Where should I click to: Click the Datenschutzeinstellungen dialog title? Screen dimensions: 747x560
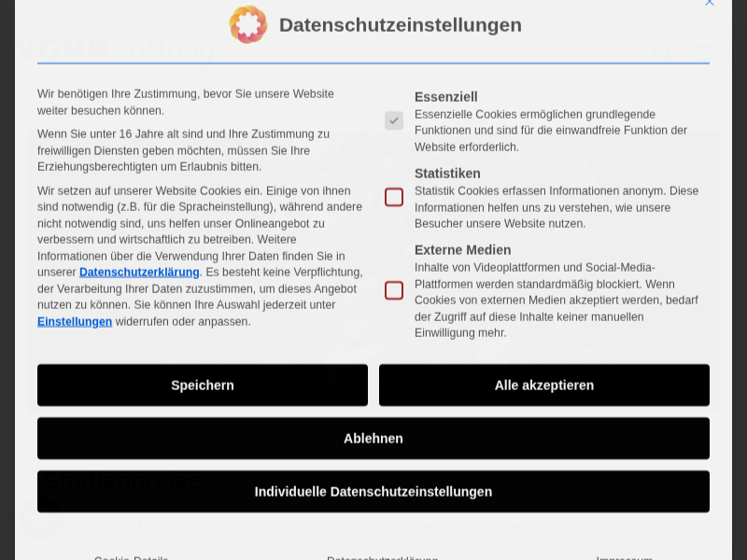[x=400, y=25]
